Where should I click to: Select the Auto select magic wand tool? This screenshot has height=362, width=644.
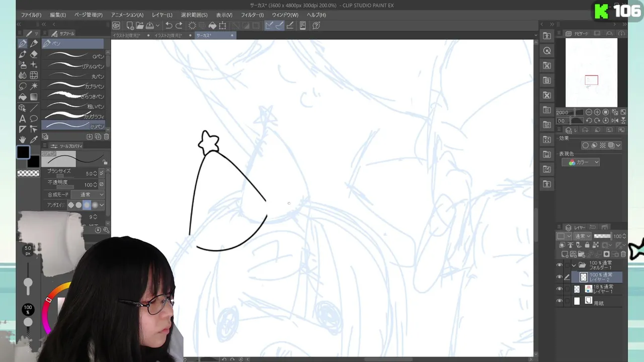click(34, 86)
